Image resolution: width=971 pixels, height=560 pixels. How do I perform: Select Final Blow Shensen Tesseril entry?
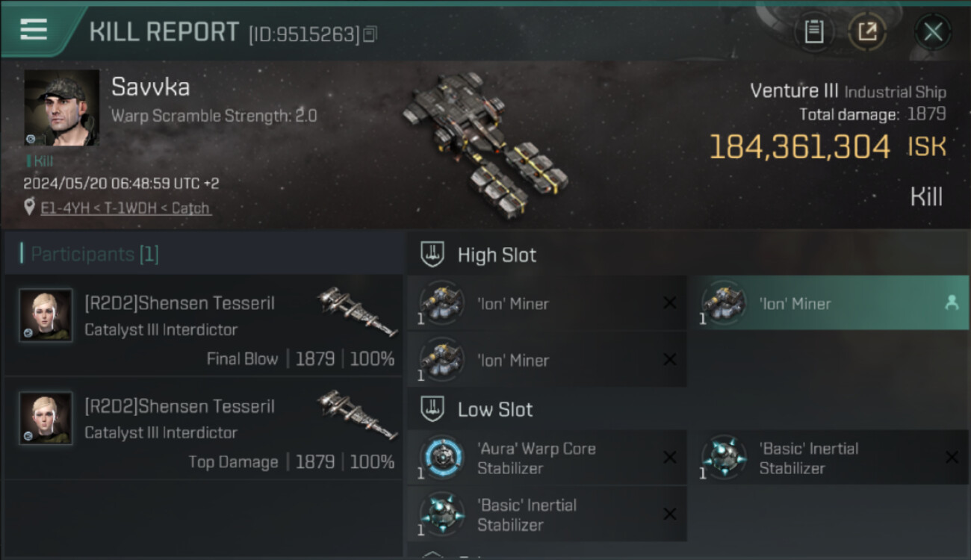pos(203,326)
